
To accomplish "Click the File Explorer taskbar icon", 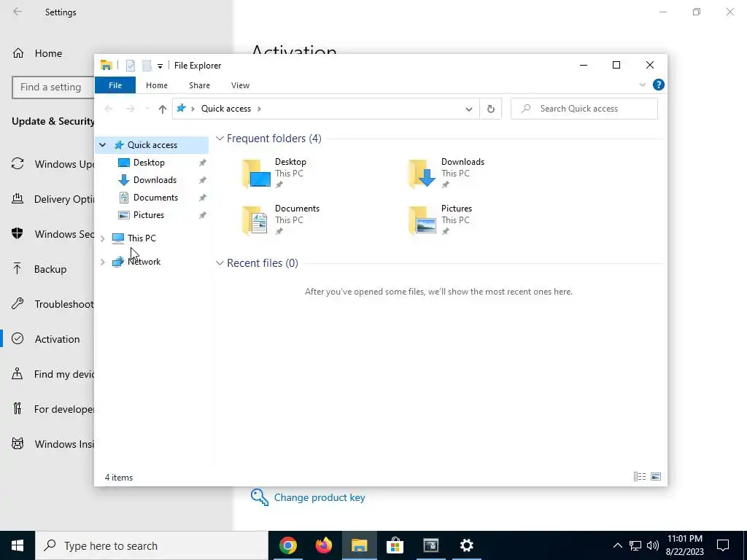I will tap(359, 545).
